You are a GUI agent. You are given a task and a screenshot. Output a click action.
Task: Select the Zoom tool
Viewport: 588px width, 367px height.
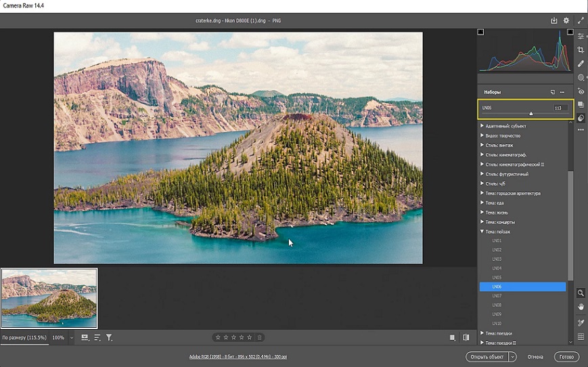[x=581, y=293]
